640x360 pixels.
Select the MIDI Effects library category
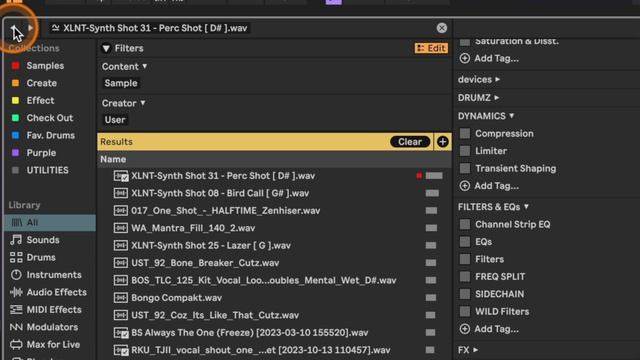pos(46,310)
